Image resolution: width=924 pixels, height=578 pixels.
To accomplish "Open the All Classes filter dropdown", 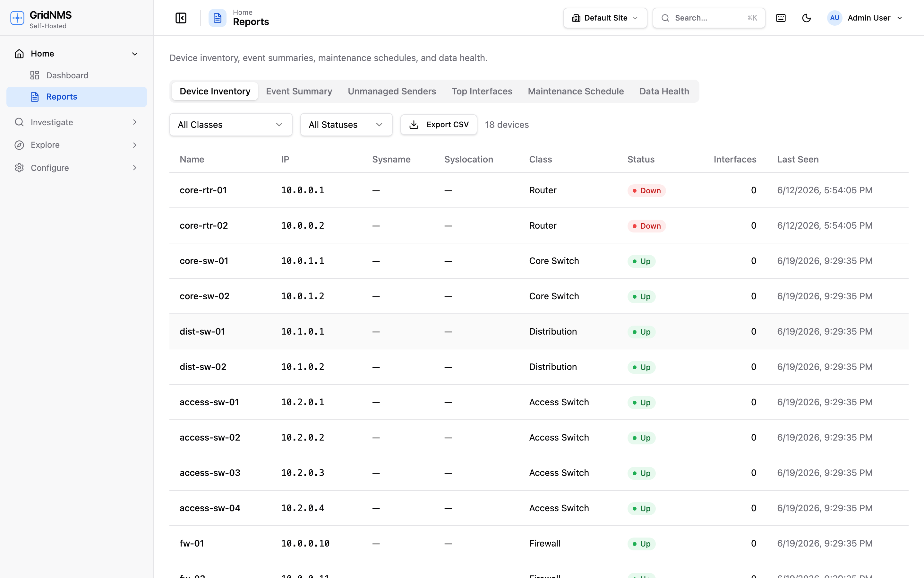I will coord(231,125).
